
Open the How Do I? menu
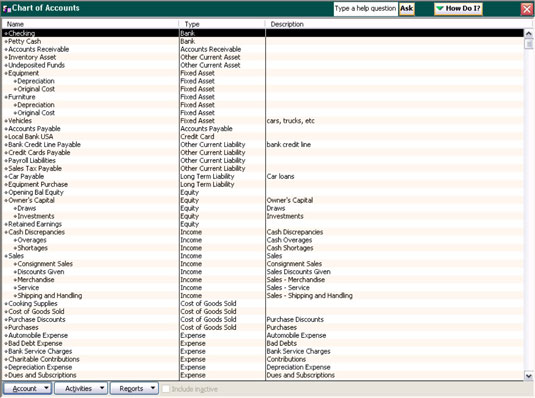[x=459, y=9]
